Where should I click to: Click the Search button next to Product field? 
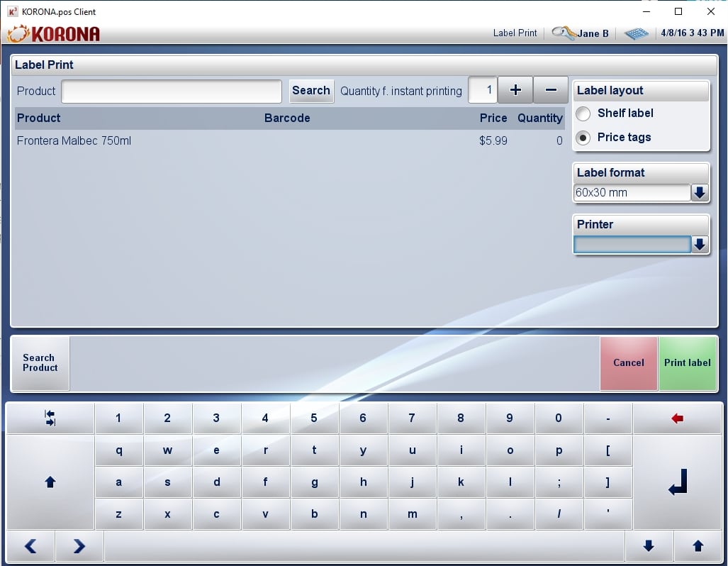[311, 91]
